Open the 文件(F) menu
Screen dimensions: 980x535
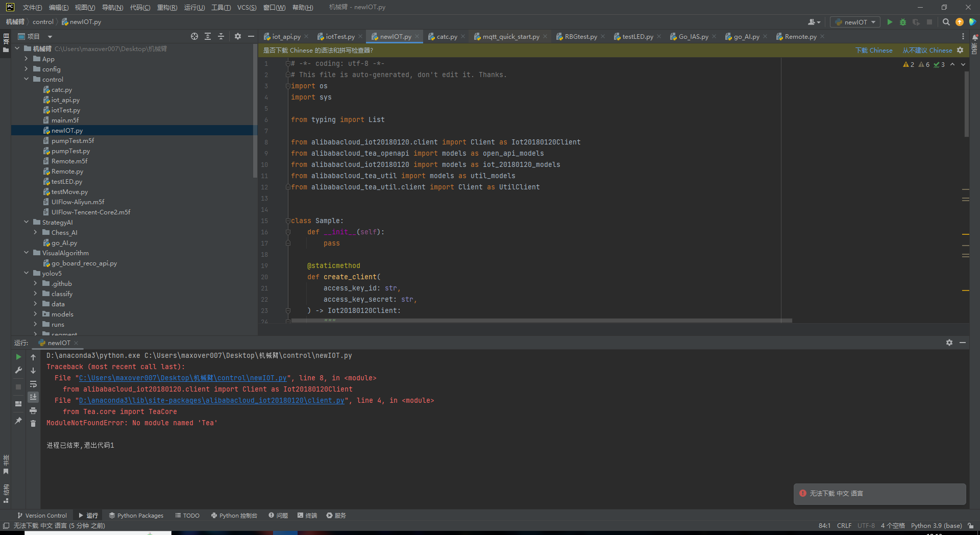(32, 7)
